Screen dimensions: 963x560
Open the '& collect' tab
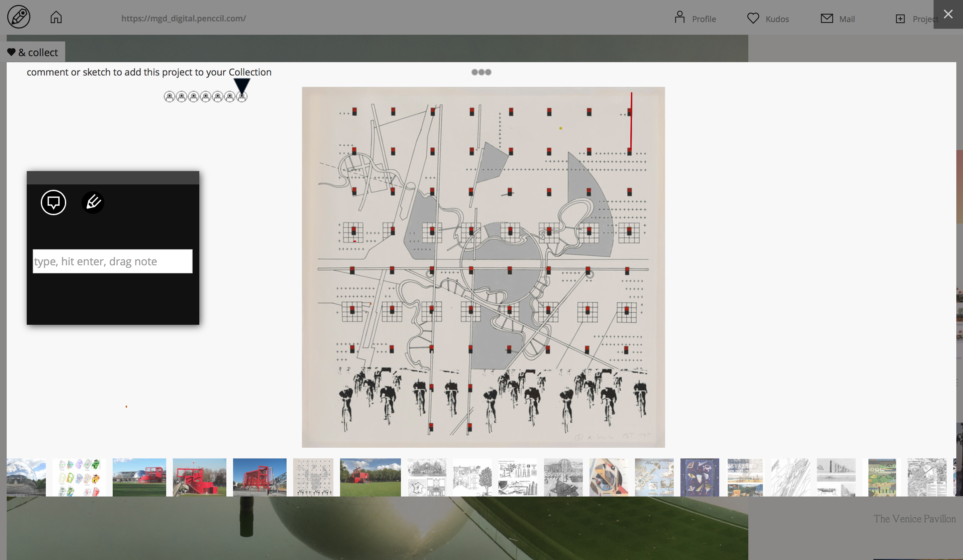point(32,52)
